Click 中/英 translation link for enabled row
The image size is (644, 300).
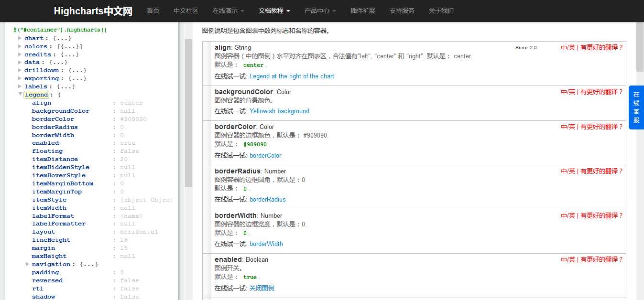click(x=568, y=259)
